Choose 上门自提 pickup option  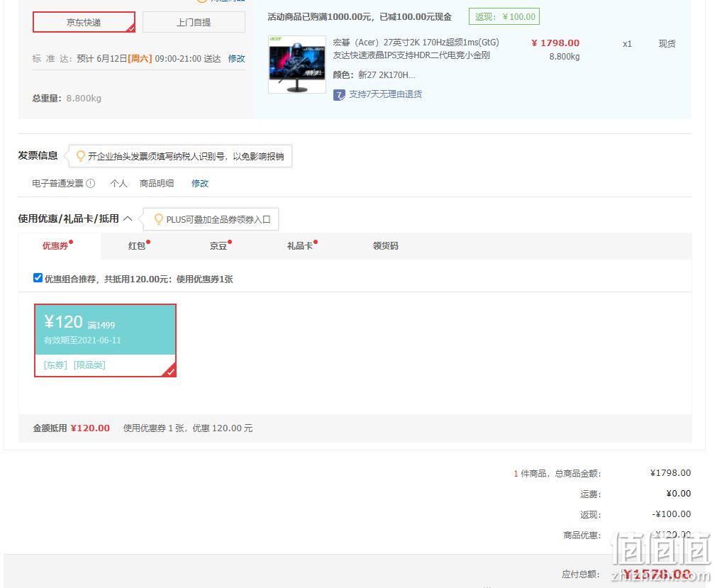(x=194, y=22)
